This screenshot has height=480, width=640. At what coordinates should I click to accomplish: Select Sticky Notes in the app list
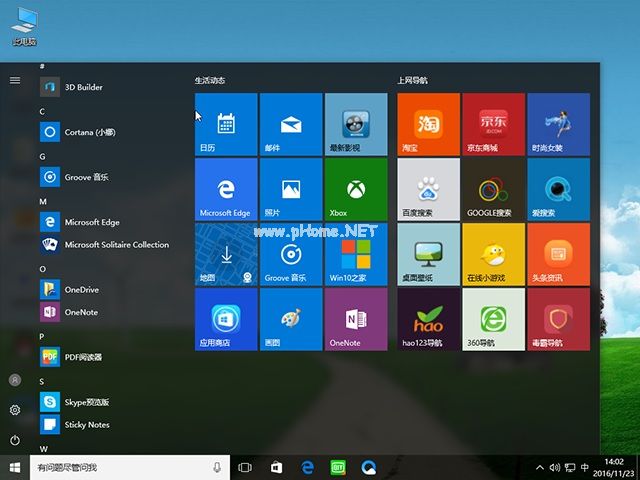click(86, 425)
